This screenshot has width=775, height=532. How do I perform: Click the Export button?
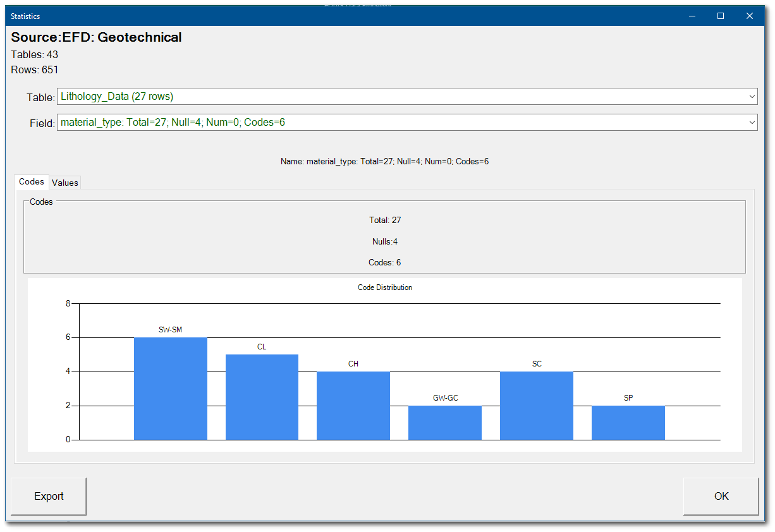pyautogui.click(x=48, y=497)
